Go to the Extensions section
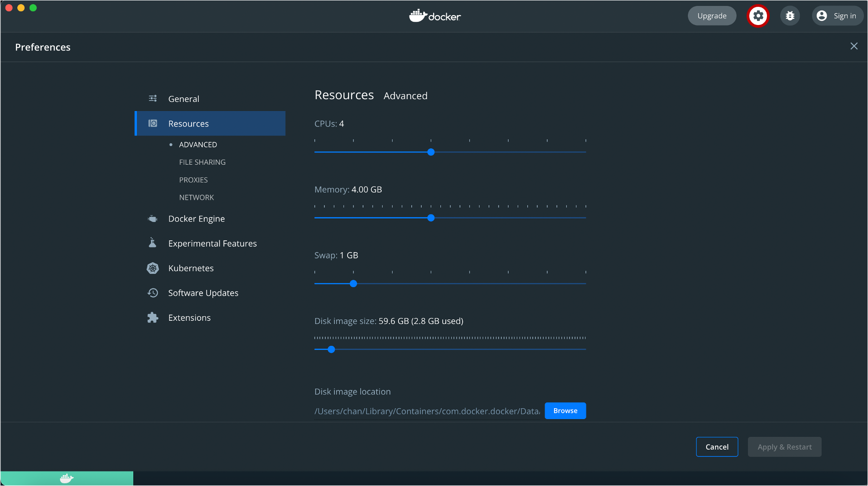The width and height of the screenshot is (868, 486). [210, 318]
